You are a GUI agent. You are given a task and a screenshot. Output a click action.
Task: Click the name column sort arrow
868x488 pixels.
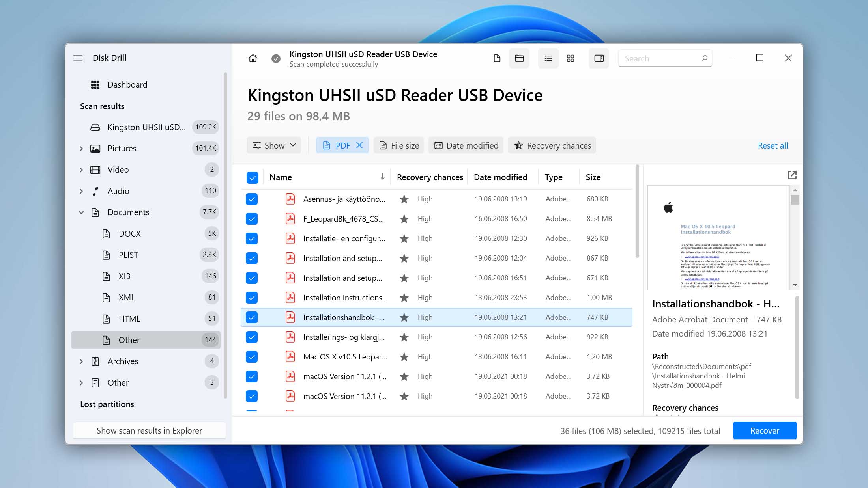pos(382,177)
